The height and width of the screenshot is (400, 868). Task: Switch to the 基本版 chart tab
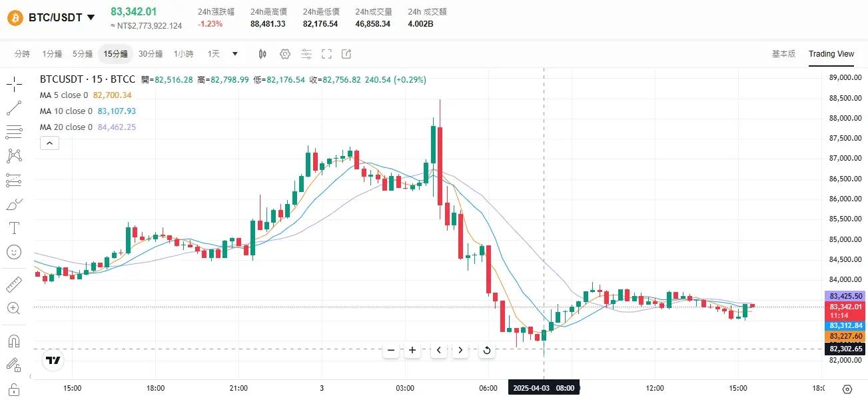tap(783, 54)
